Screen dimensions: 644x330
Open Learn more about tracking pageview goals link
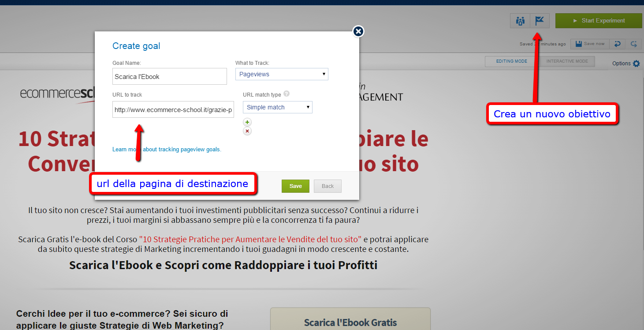167,150
